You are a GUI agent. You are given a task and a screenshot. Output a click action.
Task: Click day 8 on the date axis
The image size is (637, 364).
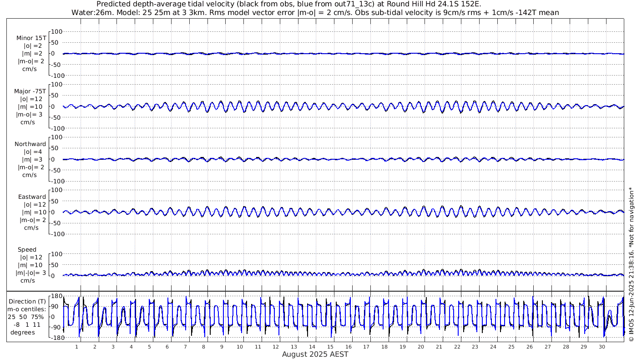tap(203, 347)
